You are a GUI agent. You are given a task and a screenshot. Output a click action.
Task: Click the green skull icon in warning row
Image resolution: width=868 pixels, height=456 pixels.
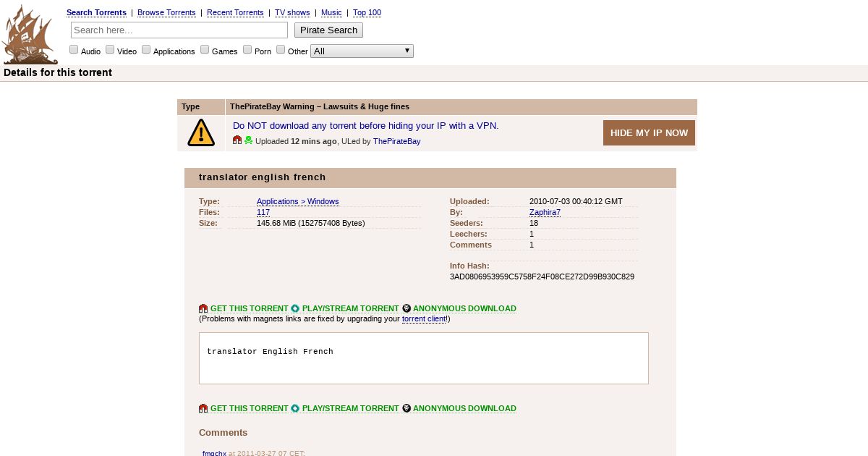pyautogui.click(x=248, y=140)
